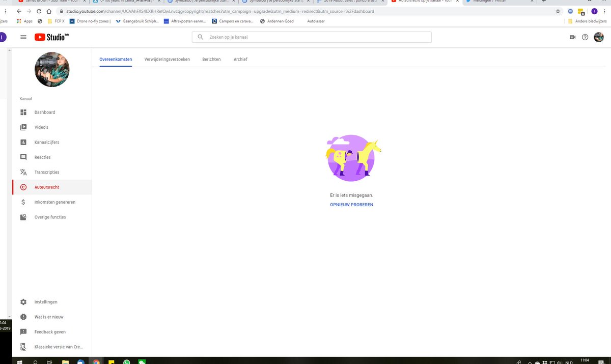Click Feedback geven in the sidebar

point(52,332)
